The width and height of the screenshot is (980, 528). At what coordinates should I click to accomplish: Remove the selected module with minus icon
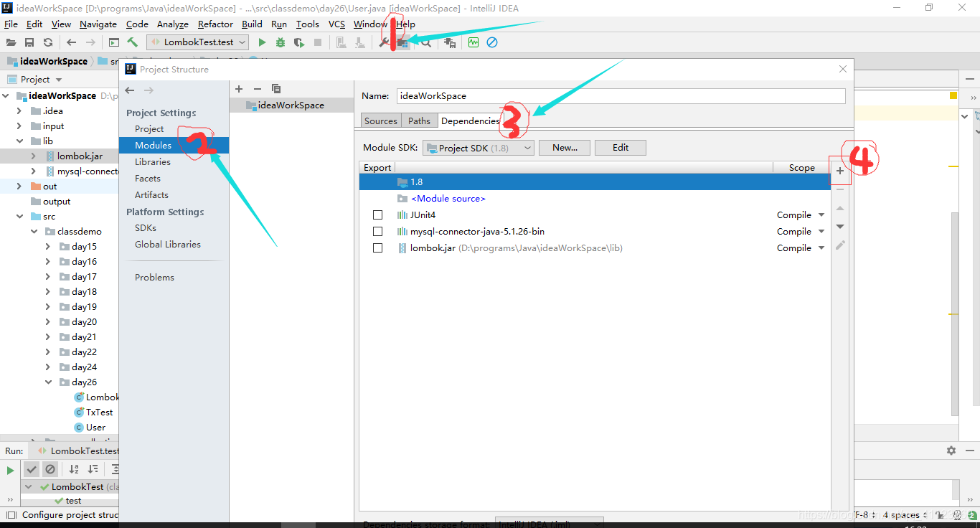pos(258,88)
